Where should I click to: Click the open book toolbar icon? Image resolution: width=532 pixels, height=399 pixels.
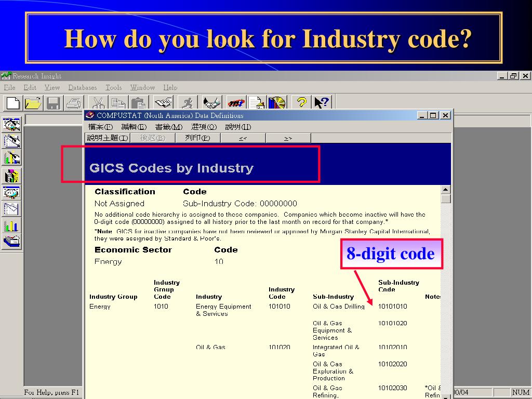click(x=163, y=102)
